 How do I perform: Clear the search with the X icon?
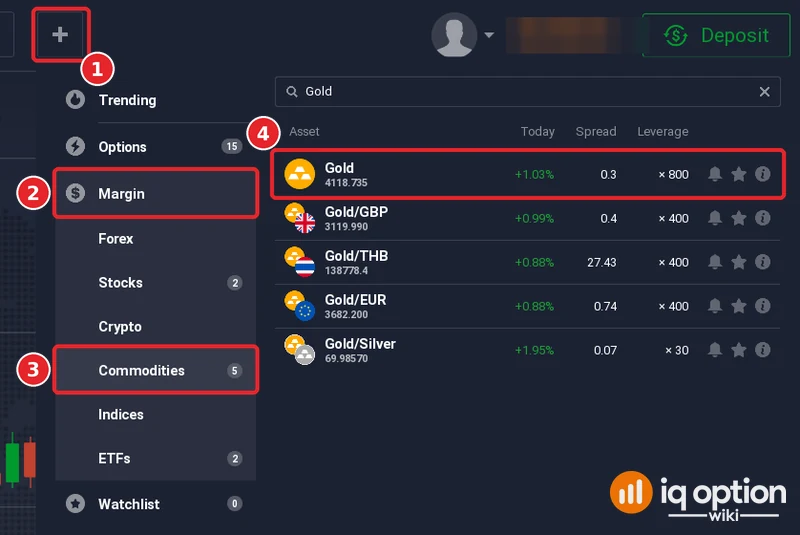pos(764,92)
